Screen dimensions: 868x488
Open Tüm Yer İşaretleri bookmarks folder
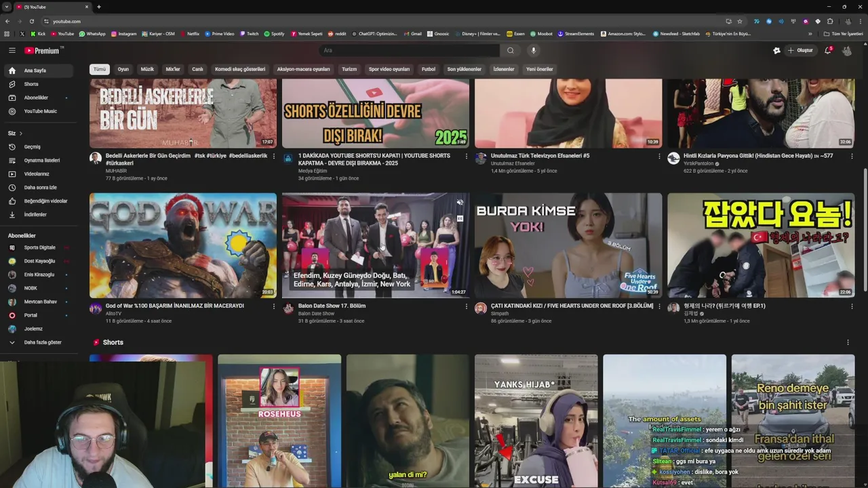843,33
